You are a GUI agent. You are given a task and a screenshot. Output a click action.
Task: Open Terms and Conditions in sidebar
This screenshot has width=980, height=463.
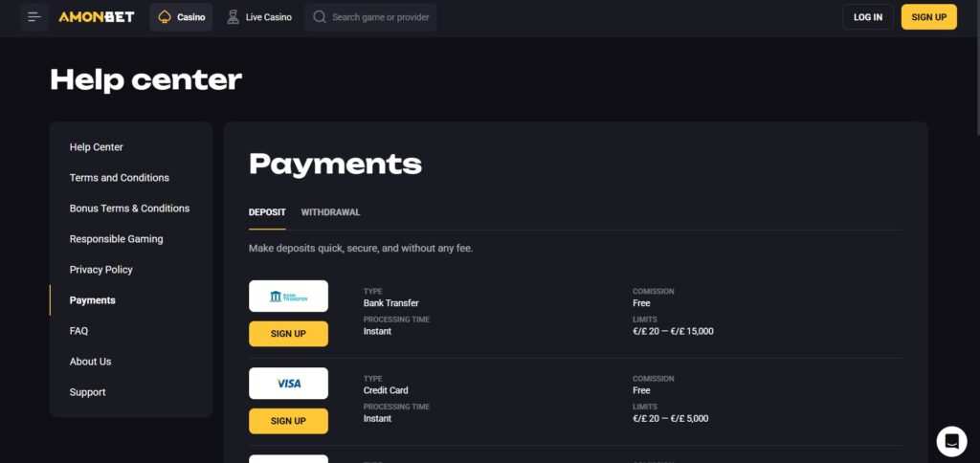click(120, 178)
